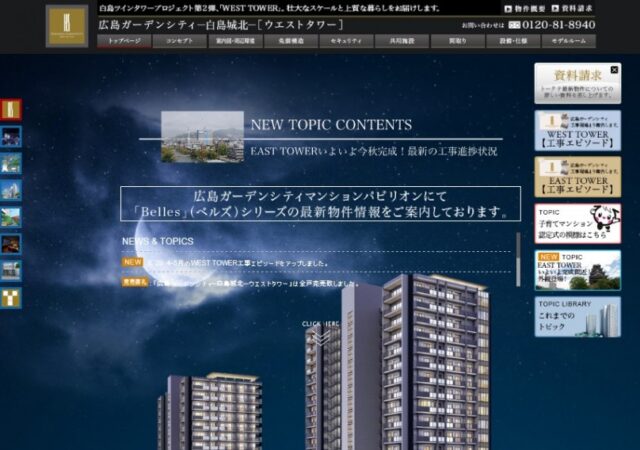This screenshot has width=640, height=450.
Task: Click the scrollbar of the NEWS & TOPICS list
Action: click(518, 260)
